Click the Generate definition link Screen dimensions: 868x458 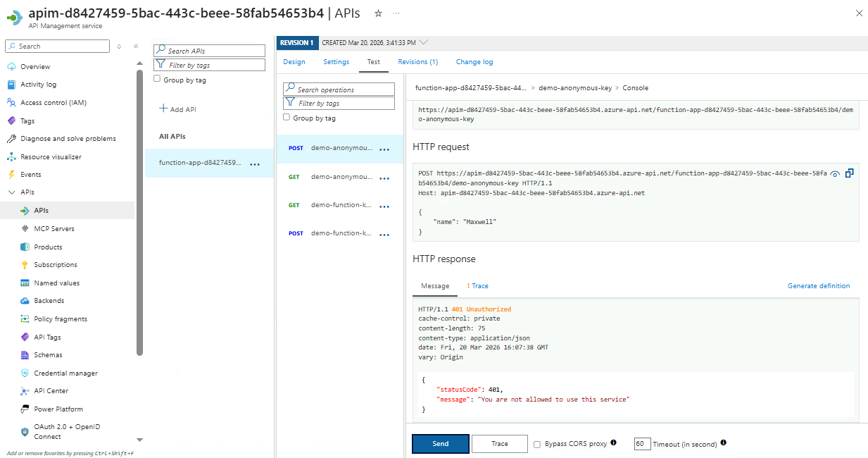click(x=818, y=286)
